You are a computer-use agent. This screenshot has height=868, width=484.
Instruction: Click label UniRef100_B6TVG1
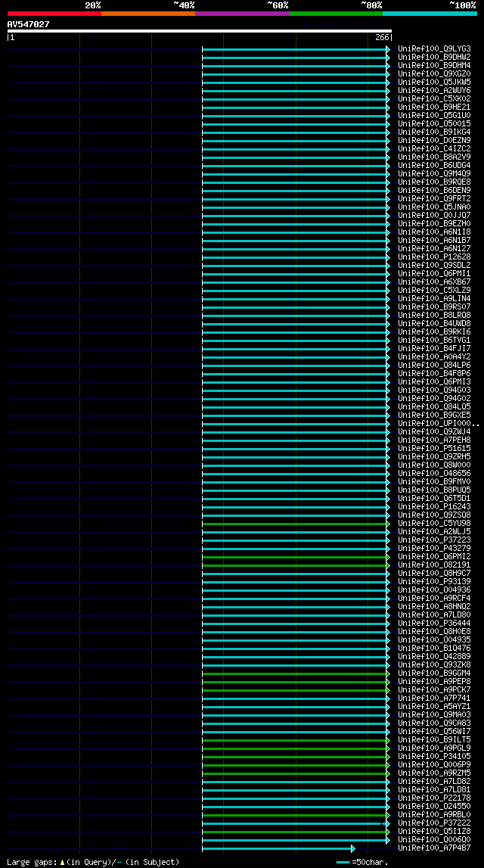pyautogui.click(x=434, y=340)
